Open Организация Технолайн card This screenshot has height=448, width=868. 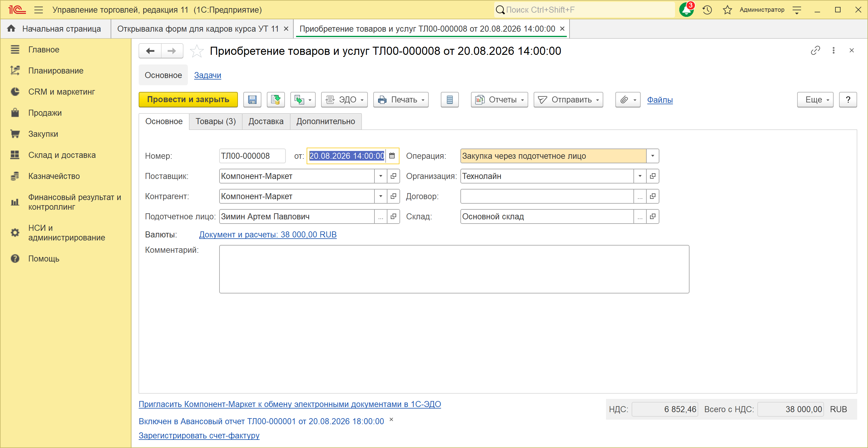[653, 176]
